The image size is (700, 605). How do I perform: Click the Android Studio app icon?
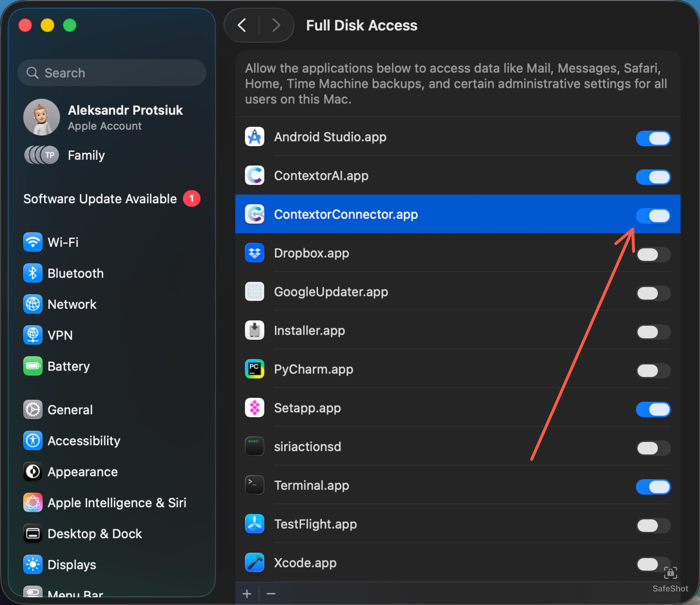point(254,137)
